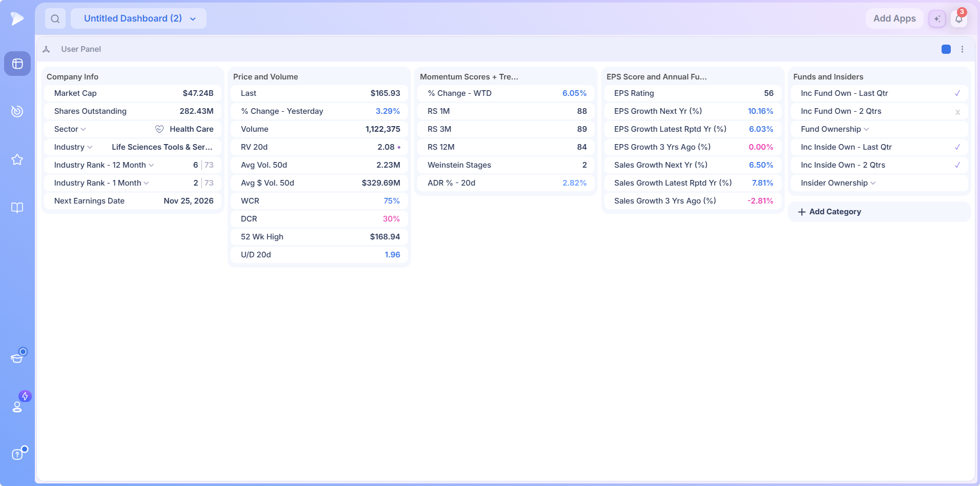Viewport: 980px width, 486px height.
Task: Click the plus icon in Add Category
Action: pyautogui.click(x=802, y=212)
